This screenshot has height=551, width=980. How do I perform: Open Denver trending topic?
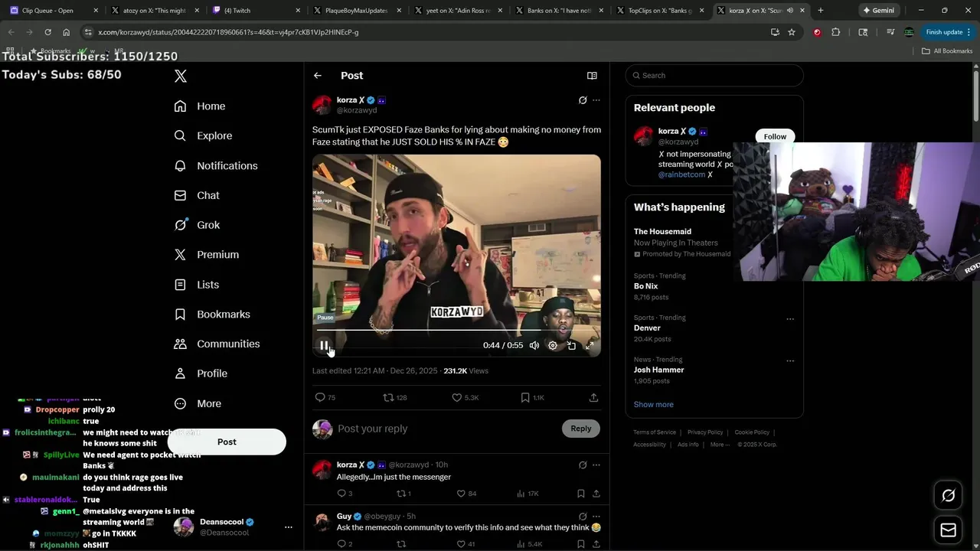click(647, 328)
